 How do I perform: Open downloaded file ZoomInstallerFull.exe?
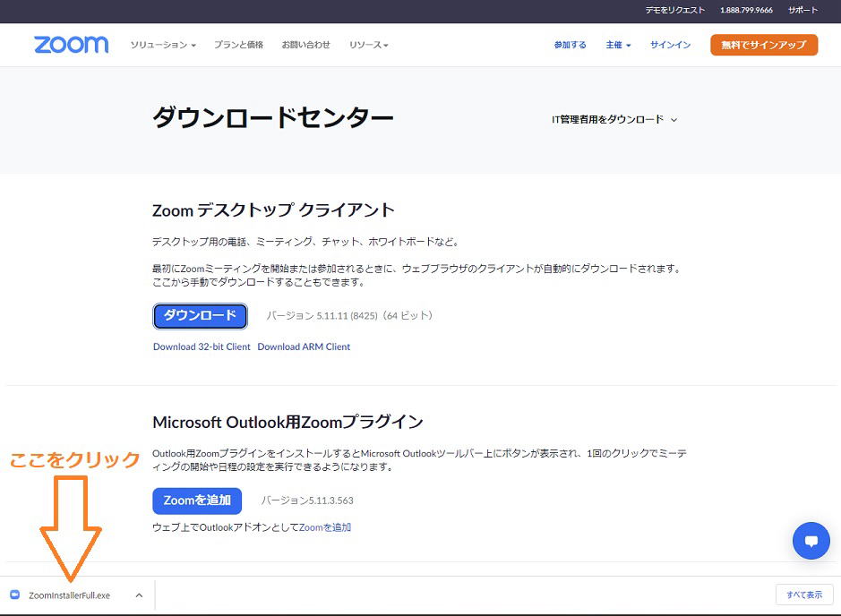(69, 595)
